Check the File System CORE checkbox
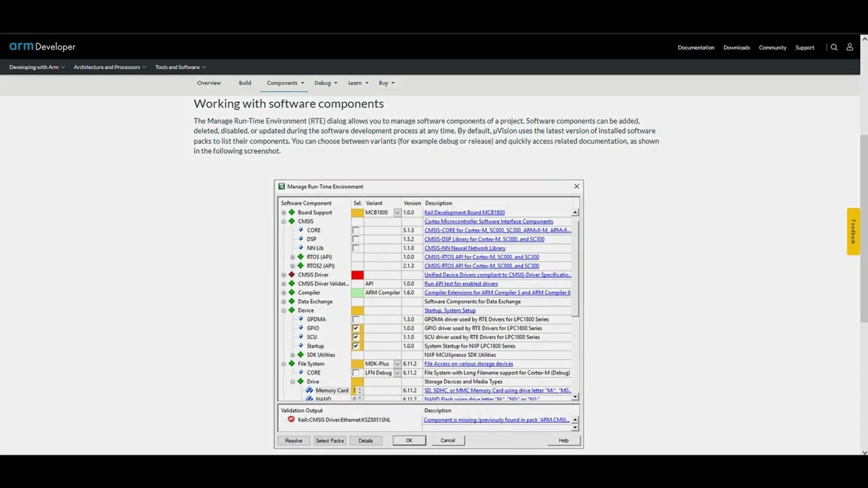868x488 pixels. point(355,373)
